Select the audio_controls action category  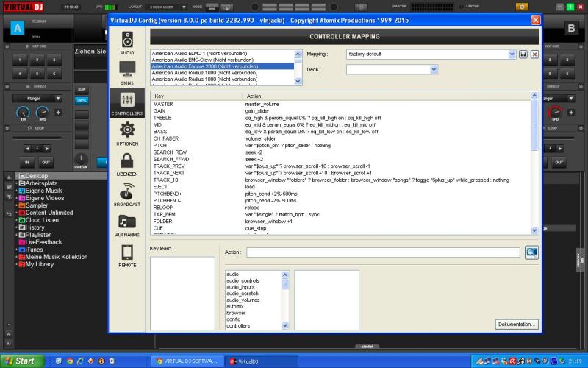point(243,281)
